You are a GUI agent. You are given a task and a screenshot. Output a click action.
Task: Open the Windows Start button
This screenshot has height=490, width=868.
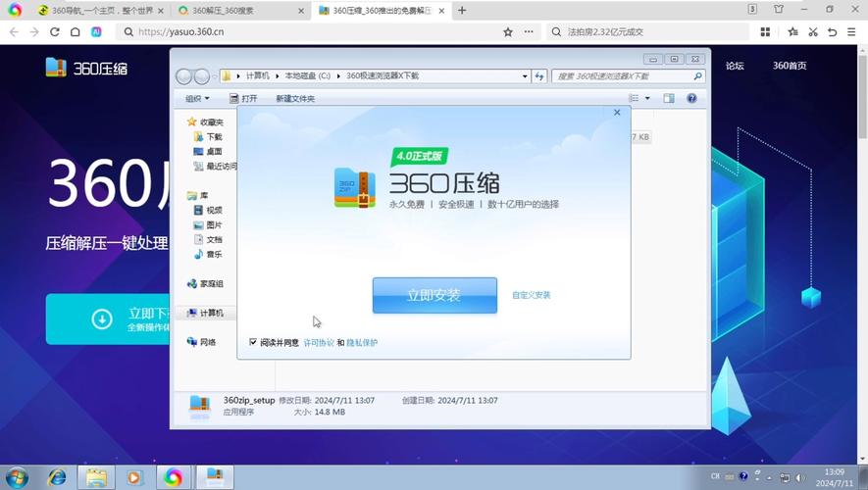17,477
